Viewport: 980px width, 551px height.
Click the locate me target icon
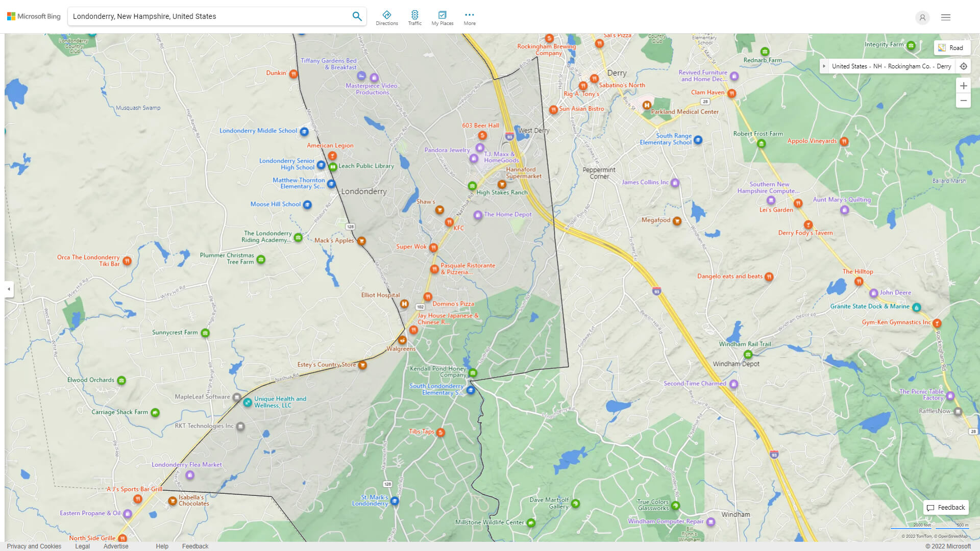click(x=963, y=66)
